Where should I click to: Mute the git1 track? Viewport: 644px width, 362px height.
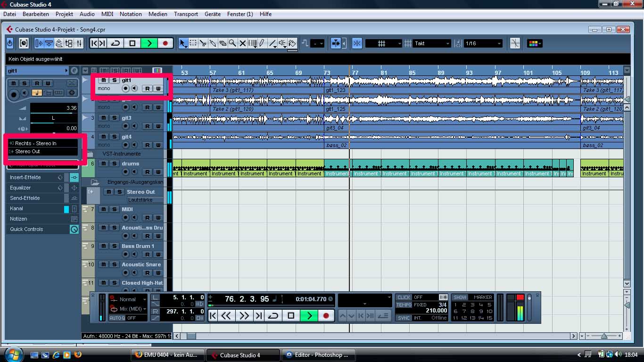[104, 81]
